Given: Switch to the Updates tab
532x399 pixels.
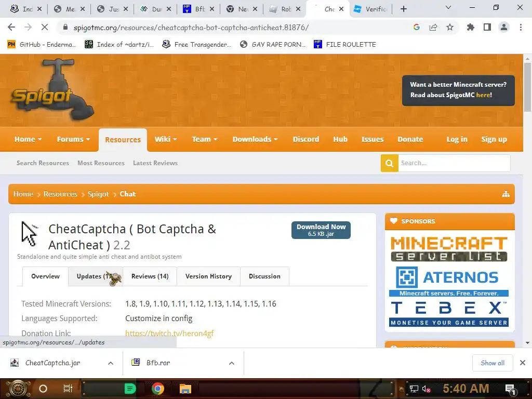Looking at the screenshot, I should (x=96, y=276).
